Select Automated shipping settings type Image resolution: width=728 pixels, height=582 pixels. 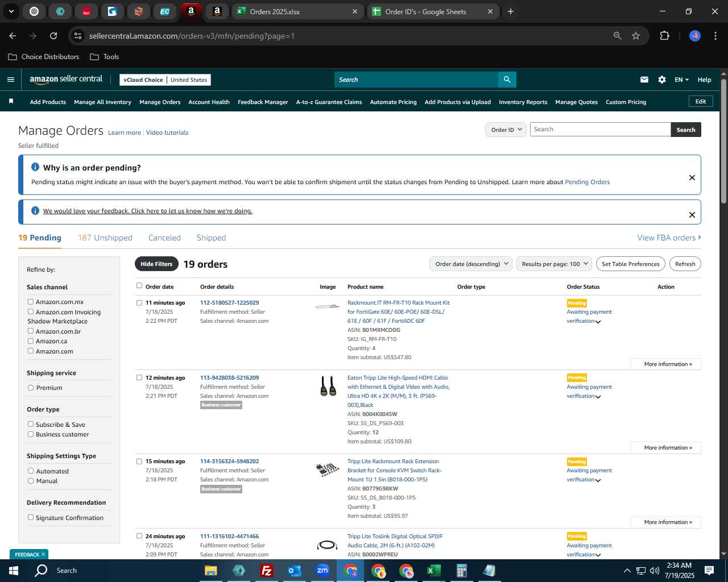click(31, 471)
